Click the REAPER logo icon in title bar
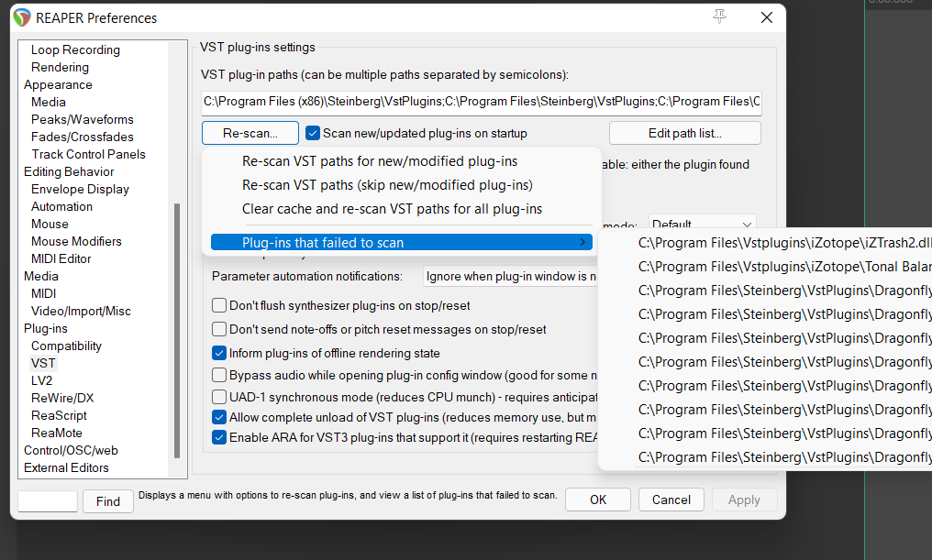The image size is (932, 560). [22, 17]
